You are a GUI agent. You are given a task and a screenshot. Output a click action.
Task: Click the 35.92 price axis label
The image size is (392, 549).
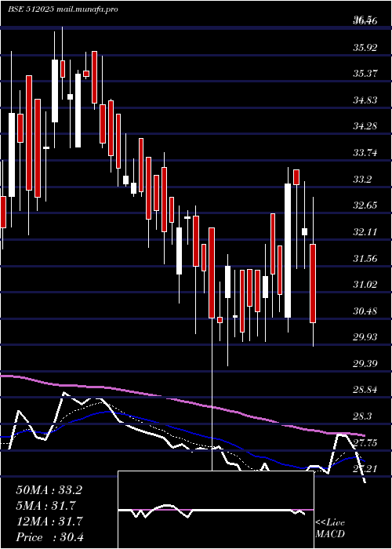[365, 48]
